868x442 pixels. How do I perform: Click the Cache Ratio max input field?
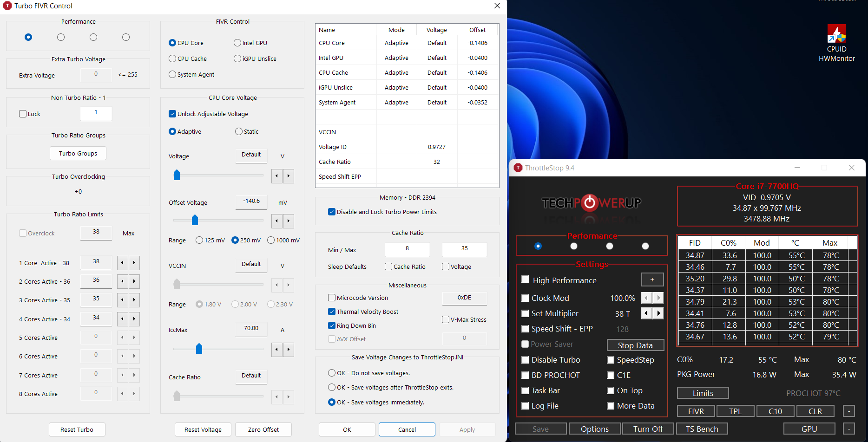pos(464,249)
